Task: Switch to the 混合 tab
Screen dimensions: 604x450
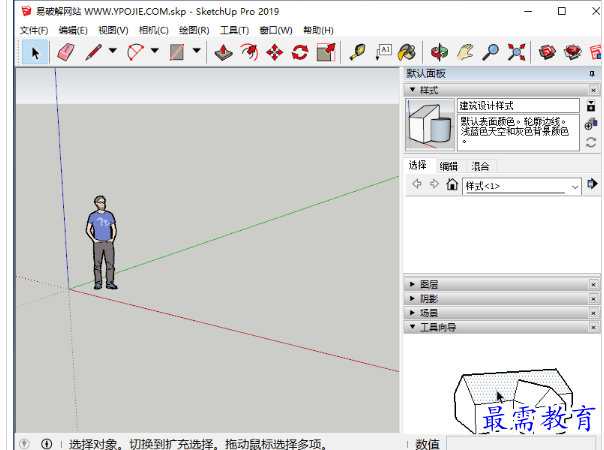Action: [480, 166]
